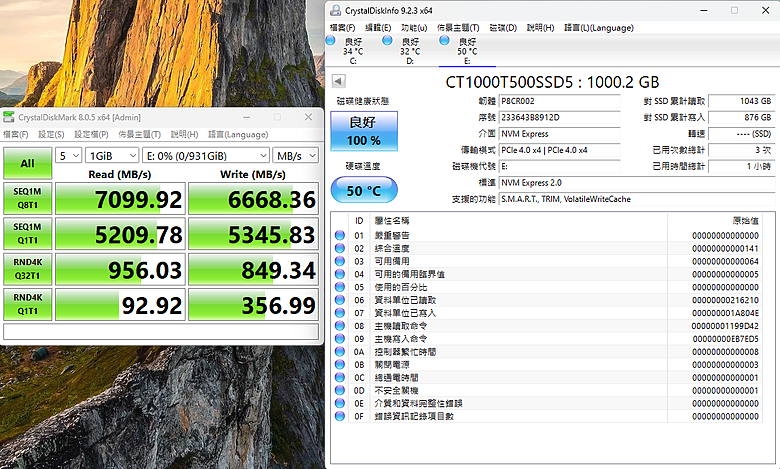Start SEQ1M Q1T1 benchmark test
780x469 pixels.
(27, 233)
